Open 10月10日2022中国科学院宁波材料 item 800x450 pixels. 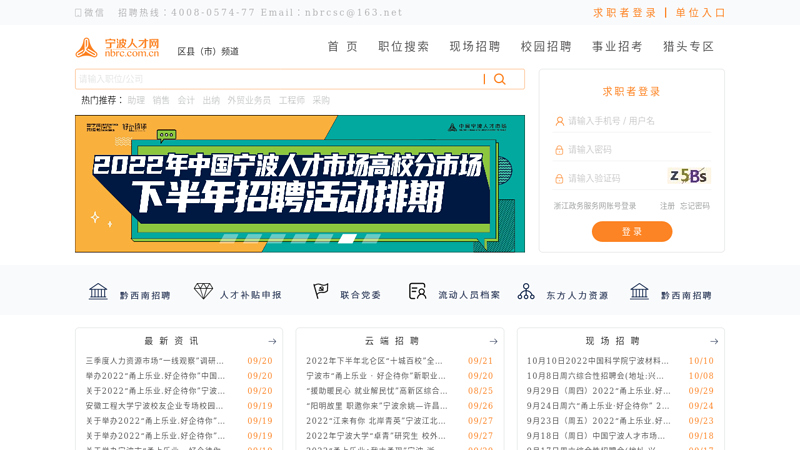click(x=597, y=361)
